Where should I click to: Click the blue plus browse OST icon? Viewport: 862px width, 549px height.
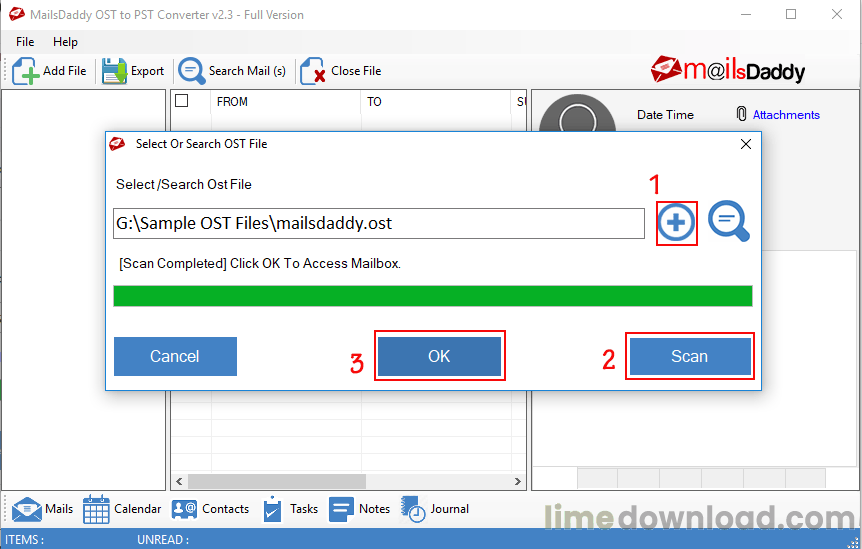(676, 223)
